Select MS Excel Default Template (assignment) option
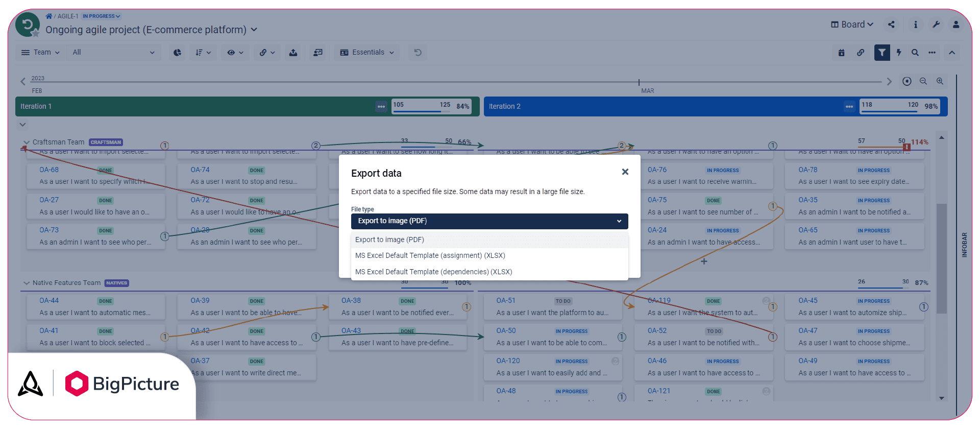980x429 pixels. point(489,255)
